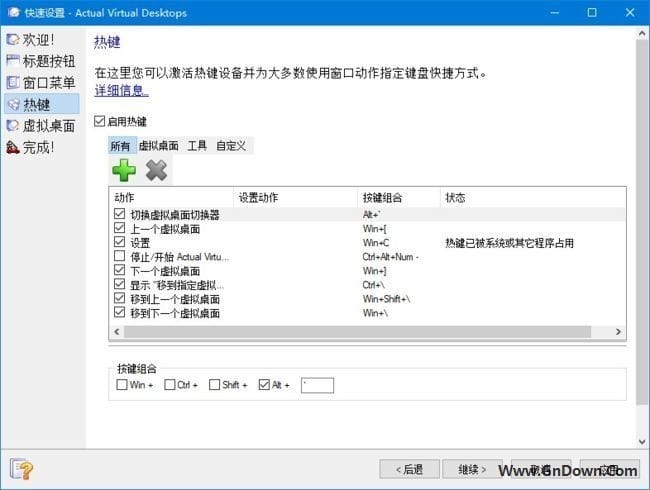Uncheck the 下一个虚拟桌面 row checkbox
Image resolution: width=650 pixels, height=490 pixels.
(119, 270)
